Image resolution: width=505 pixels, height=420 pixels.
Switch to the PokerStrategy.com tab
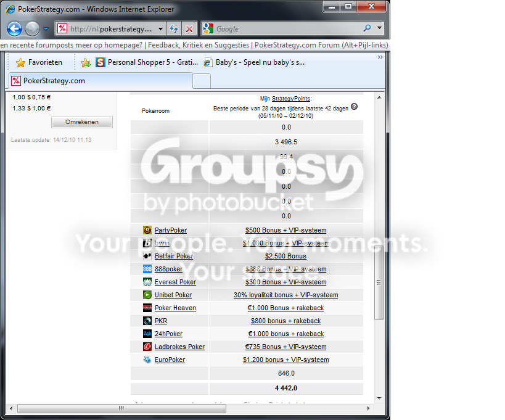[x=101, y=81]
